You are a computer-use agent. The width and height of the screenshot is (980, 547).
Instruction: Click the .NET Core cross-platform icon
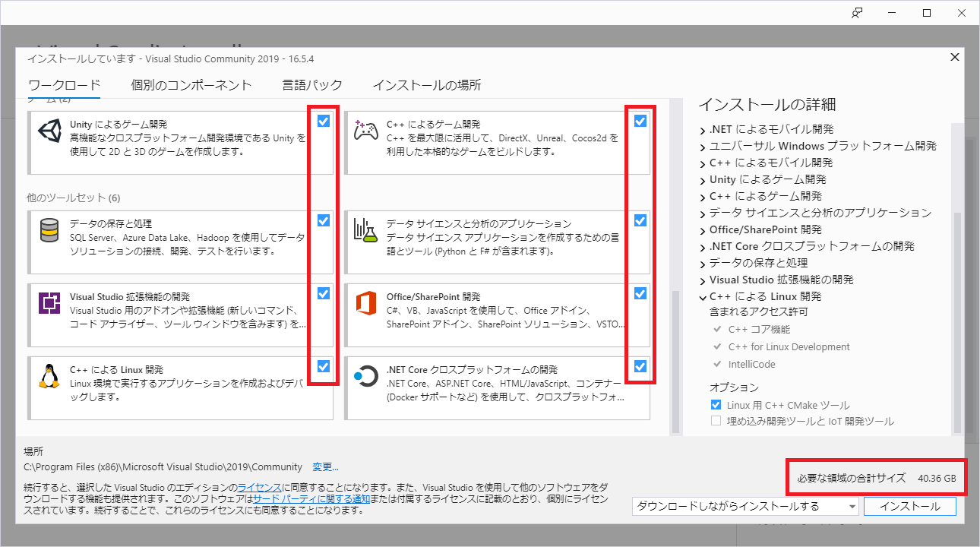click(366, 376)
